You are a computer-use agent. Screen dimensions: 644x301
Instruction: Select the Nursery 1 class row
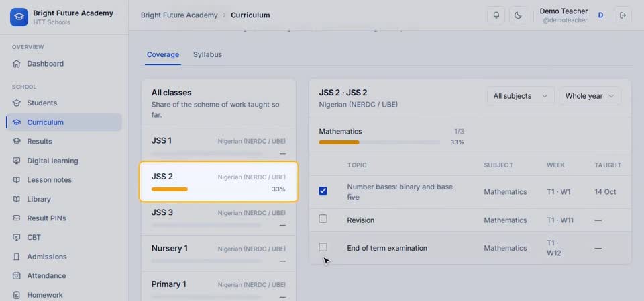point(219,253)
